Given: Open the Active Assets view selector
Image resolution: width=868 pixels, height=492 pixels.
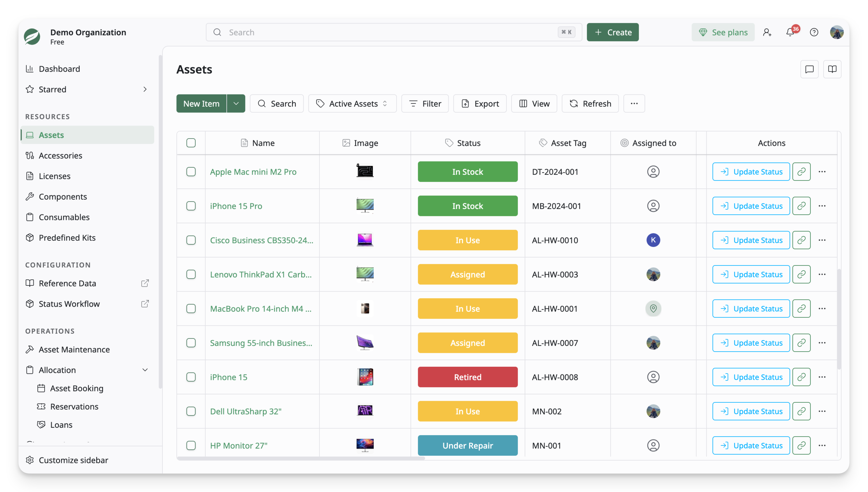Looking at the screenshot, I should tap(352, 104).
